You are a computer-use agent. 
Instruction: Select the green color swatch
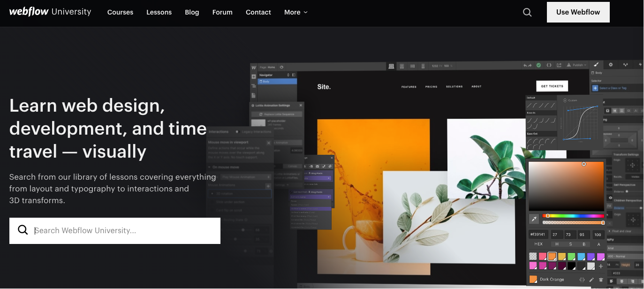(x=571, y=257)
